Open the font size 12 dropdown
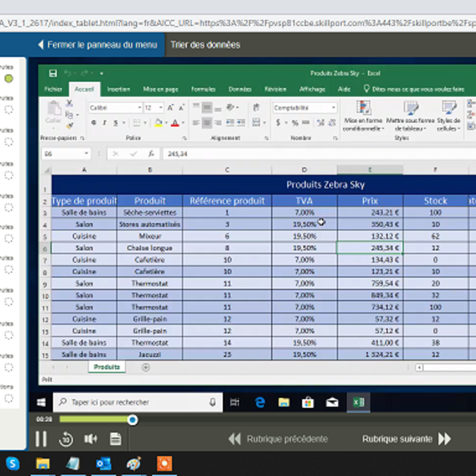Image resolution: width=476 pixels, height=476 pixels. [x=161, y=108]
